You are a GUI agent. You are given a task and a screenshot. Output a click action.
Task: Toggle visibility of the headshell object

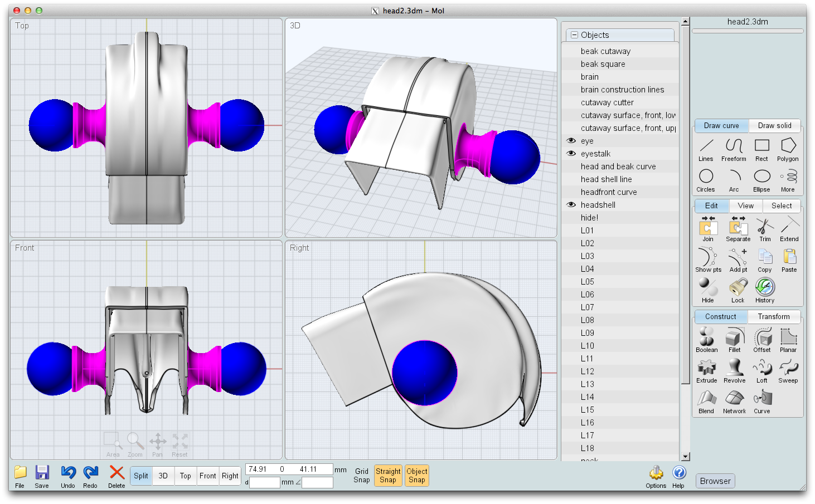point(571,204)
